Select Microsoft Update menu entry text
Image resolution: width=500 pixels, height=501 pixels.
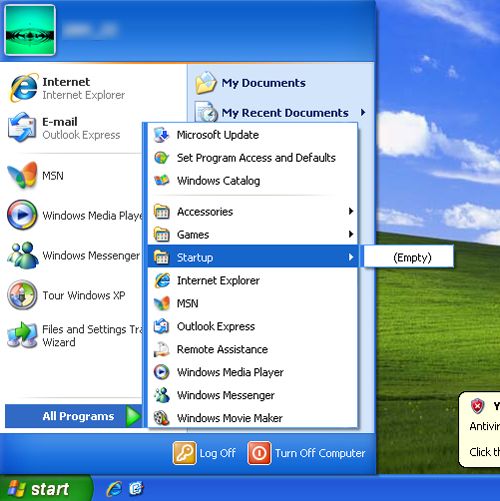218,135
